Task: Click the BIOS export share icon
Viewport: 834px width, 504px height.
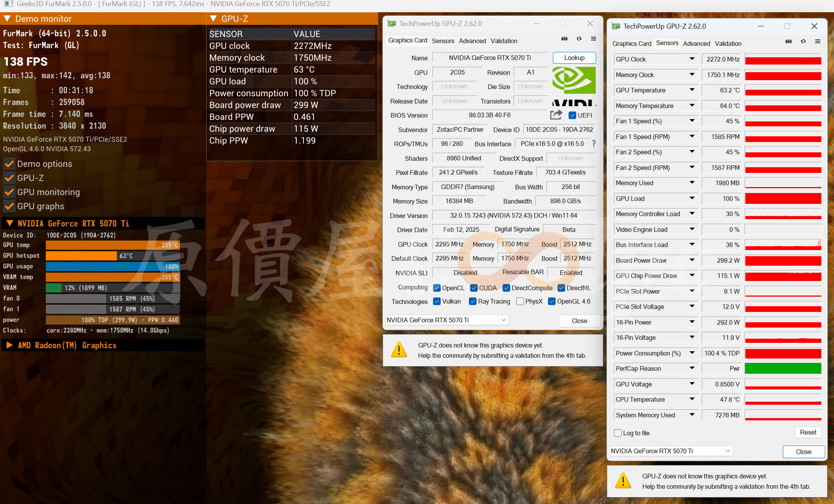Action: (x=556, y=115)
